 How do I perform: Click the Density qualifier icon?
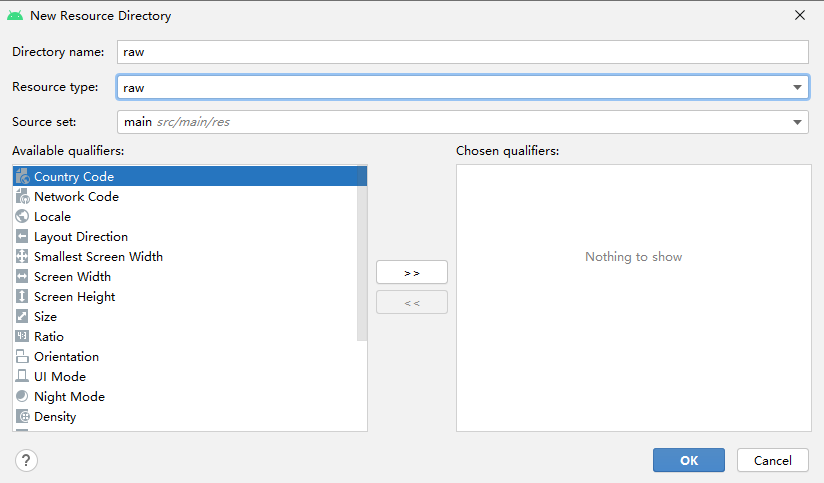[23, 417]
